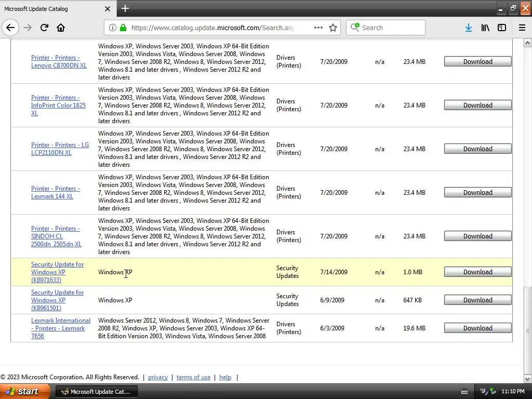This screenshot has width=532, height=399.
Task: Toggle the sidebar view icon
Action: (502, 28)
